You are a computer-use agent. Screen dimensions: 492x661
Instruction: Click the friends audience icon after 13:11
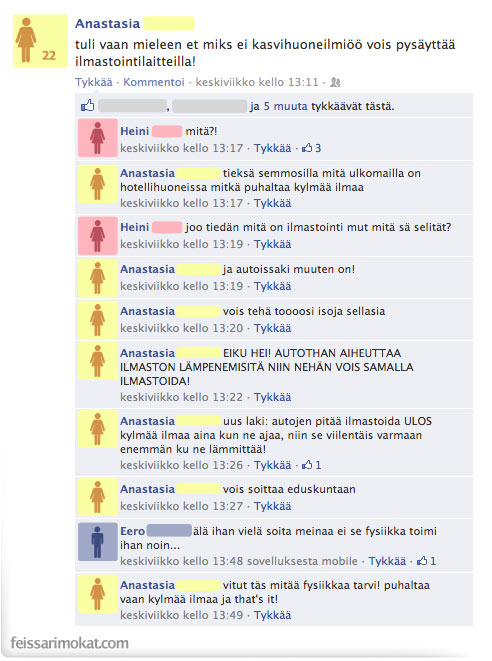[335, 82]
